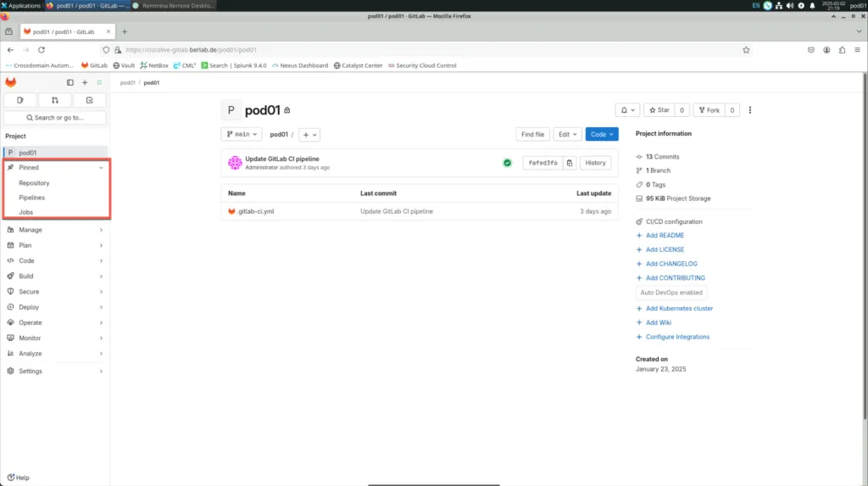Focus the Search or go to field
The image size is (868, 486).
[x=55, y=118]
